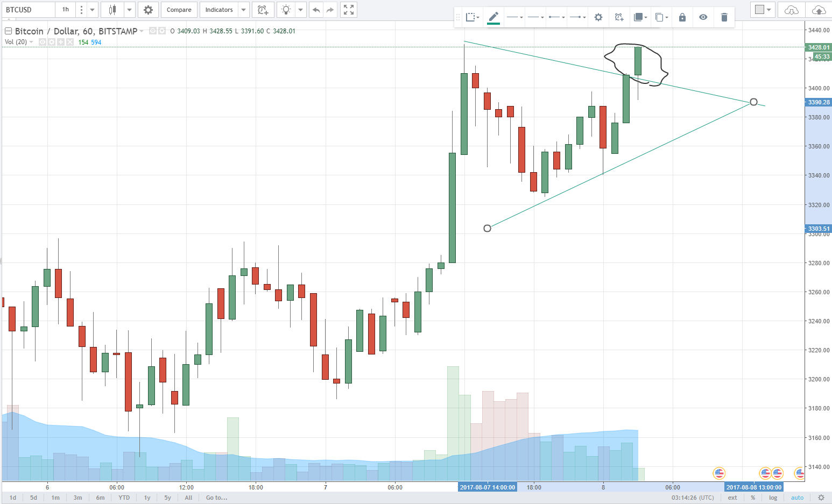Viewport: 832px width, 504px height.
Task: Select the 6m date range
Action: (100, 498)
